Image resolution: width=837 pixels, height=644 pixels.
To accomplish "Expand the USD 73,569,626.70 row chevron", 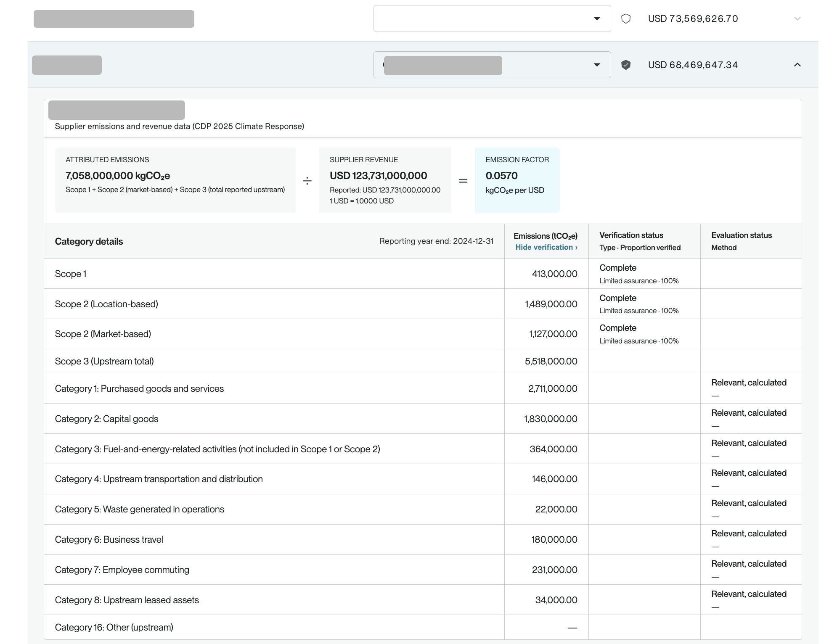I will pyautogui.click(x=797, y=18).
